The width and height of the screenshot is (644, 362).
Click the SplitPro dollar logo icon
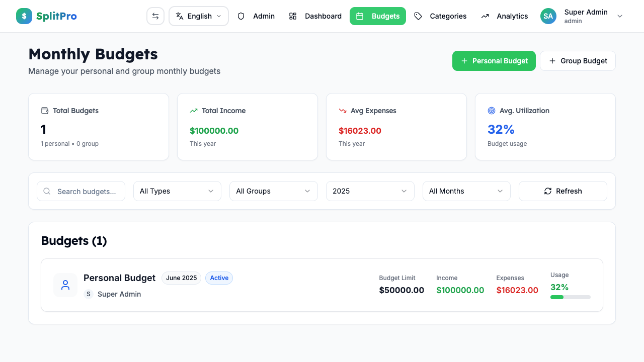point(24,16)
